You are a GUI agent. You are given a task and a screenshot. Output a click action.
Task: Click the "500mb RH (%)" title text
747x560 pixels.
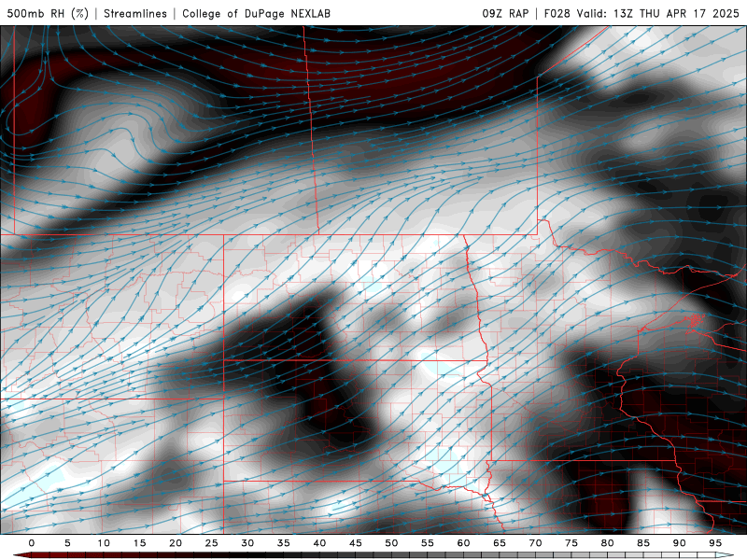[x=48, y=13]
